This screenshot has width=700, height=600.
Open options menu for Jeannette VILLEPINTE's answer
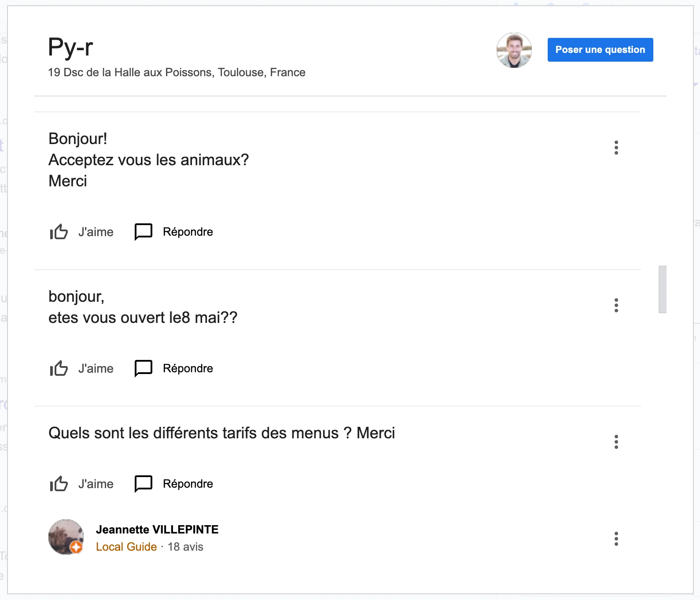pyautogui.click(x=616, y=539)
